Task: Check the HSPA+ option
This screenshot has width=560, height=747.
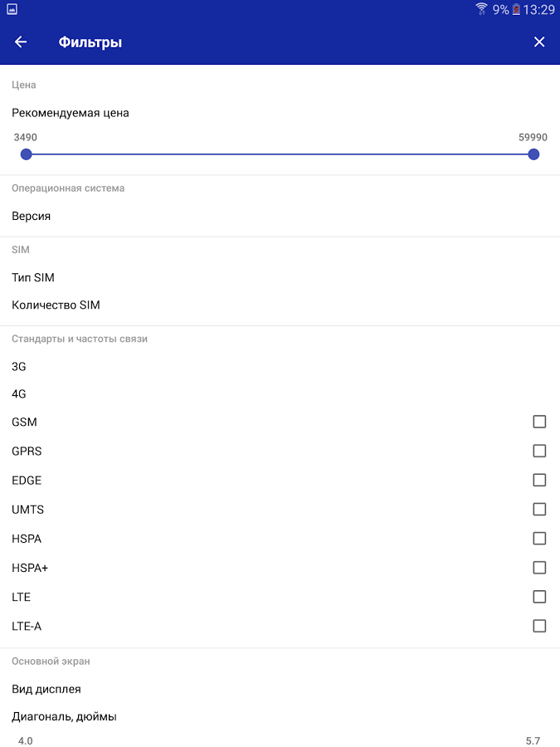Action: tap(539, 568)
